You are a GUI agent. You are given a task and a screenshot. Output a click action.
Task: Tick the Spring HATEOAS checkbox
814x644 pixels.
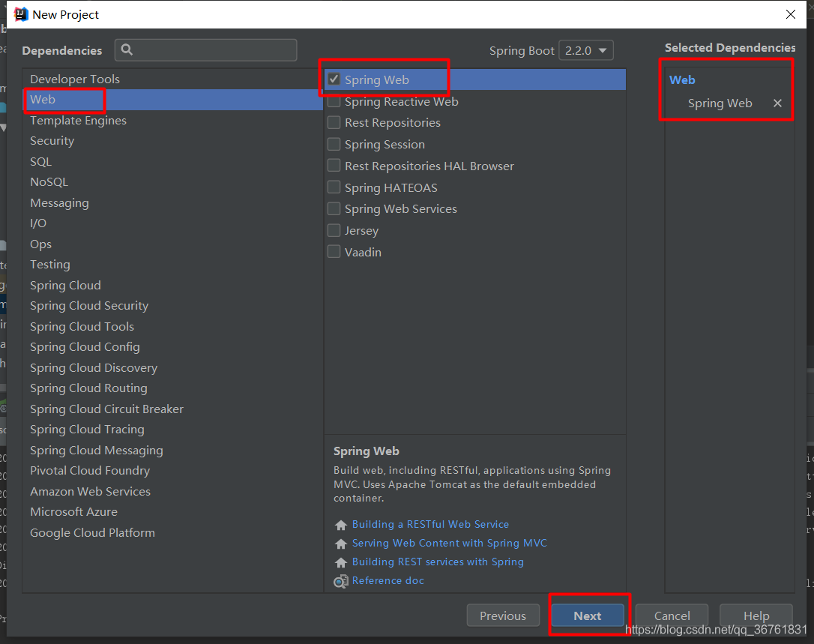tap(334, 187)
